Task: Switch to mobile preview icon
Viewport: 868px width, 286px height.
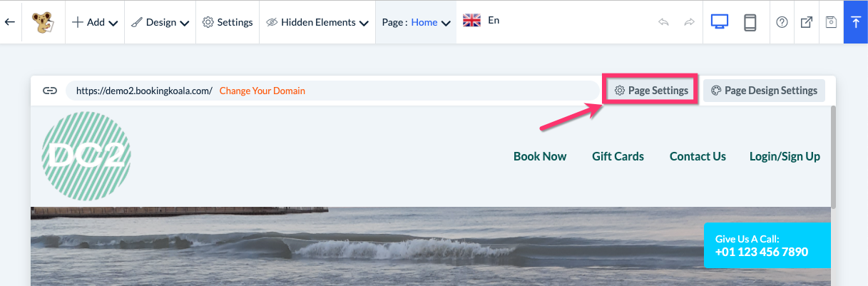Action: click(750, 22)
